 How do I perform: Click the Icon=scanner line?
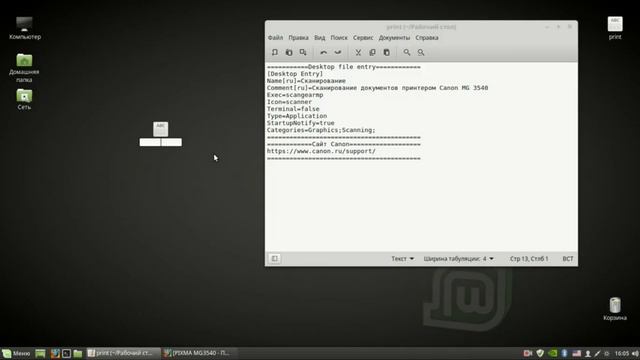(289, 102)
